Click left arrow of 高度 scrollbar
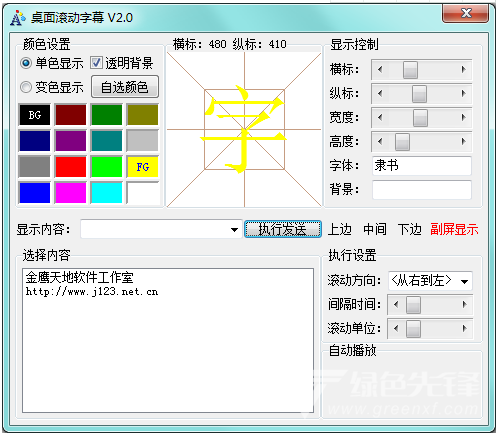497x436 pixels. [380, 141]
